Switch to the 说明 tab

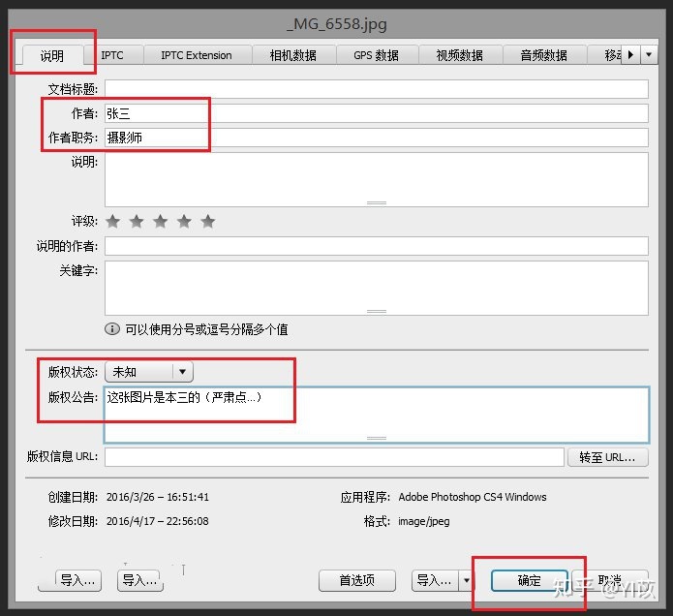pyautogui.click(x=52, y=55)
